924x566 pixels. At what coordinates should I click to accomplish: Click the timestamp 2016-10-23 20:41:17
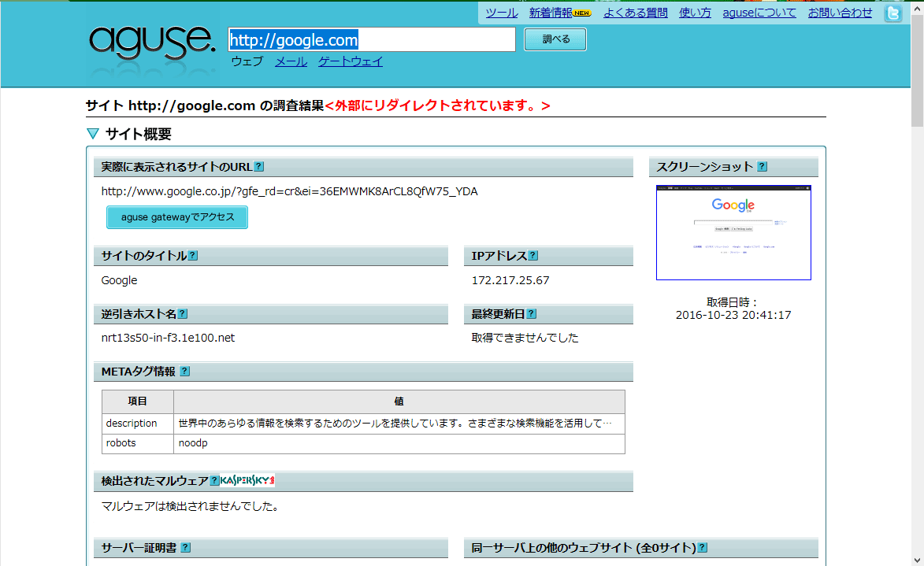pyautogui.click(x=733, y=315)
